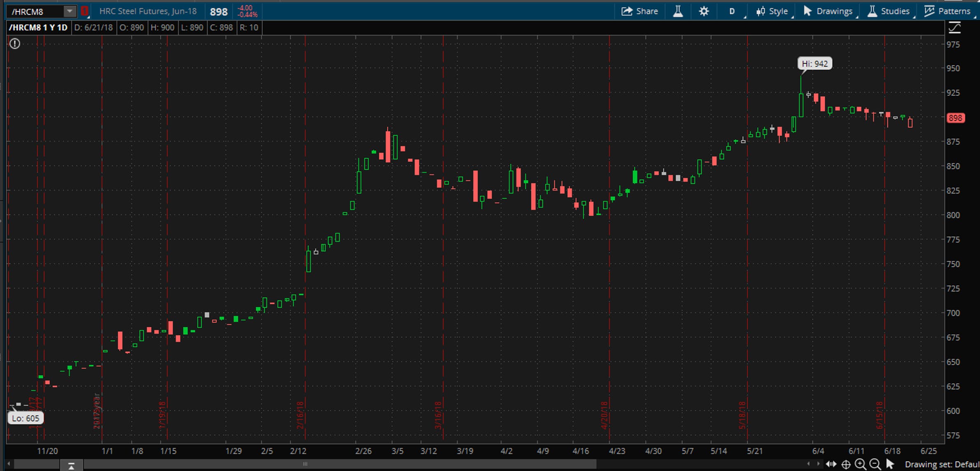Click the crosshair target icon
This screenshot has width=980, height=471.
coord(846,464)
